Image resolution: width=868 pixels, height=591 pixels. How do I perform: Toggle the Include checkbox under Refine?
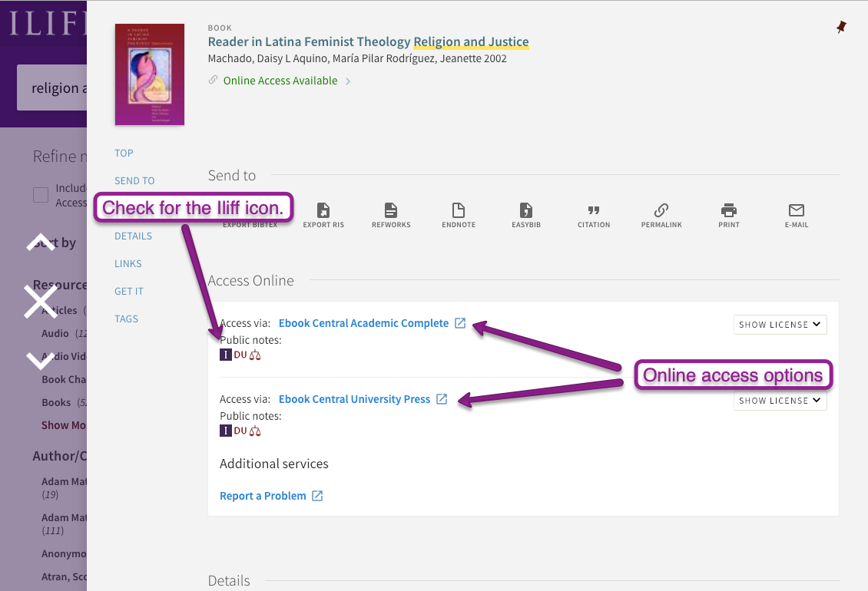point(41,195)
